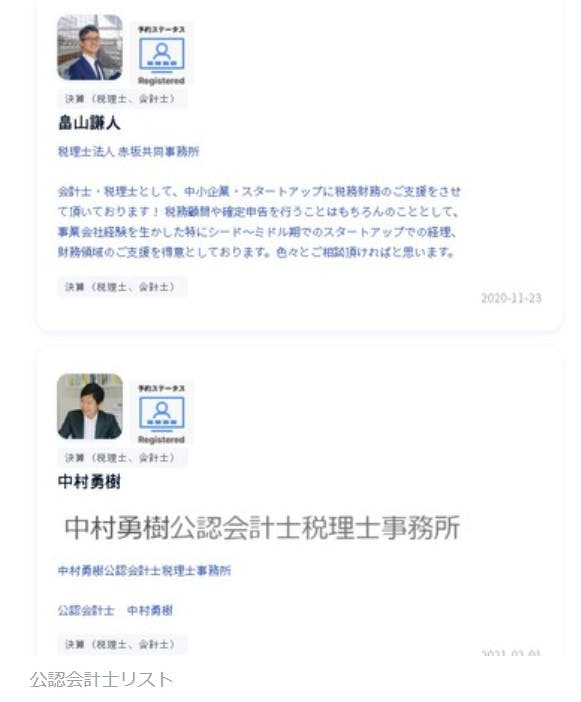Click 予約ステータス label on second card
This screenshot has height=702, width=581.
(162, 389)
